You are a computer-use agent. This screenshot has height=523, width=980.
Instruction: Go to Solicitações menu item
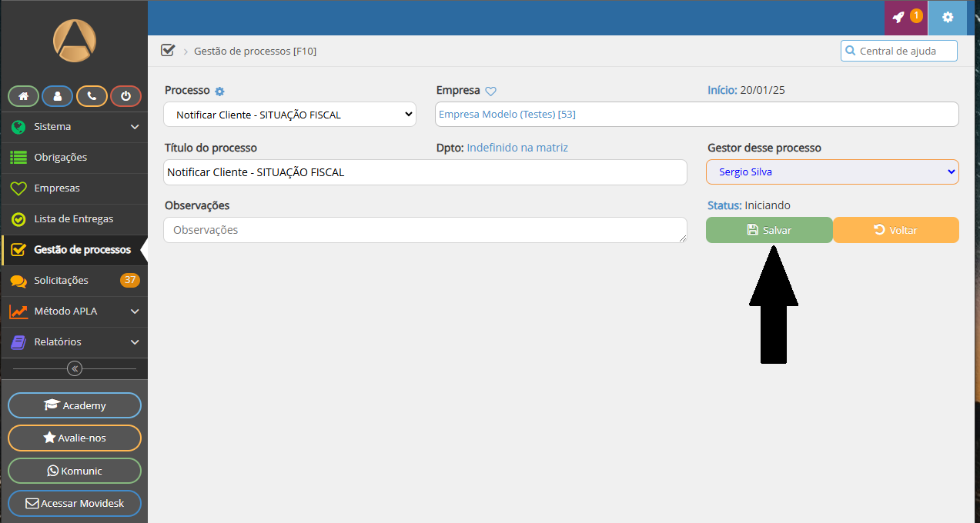tap(61, 281)
